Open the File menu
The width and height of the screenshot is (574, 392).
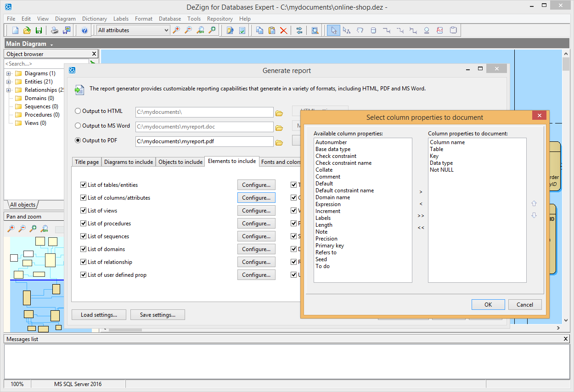click(11, 19)
